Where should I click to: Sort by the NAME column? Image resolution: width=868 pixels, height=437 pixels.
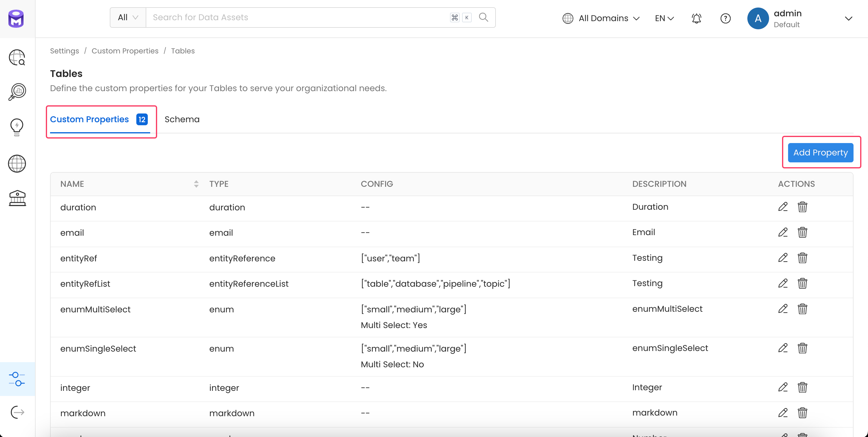coord(196,184)
